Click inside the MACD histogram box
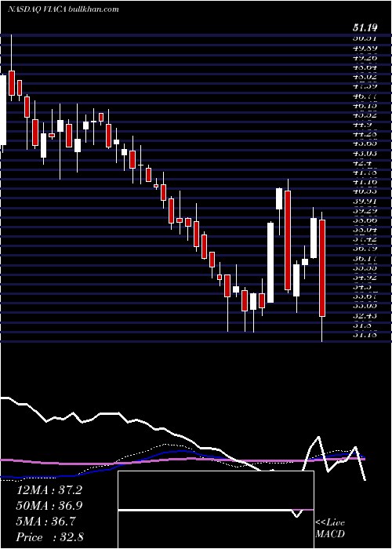This screenshot has height=549, width=392. 216,510
